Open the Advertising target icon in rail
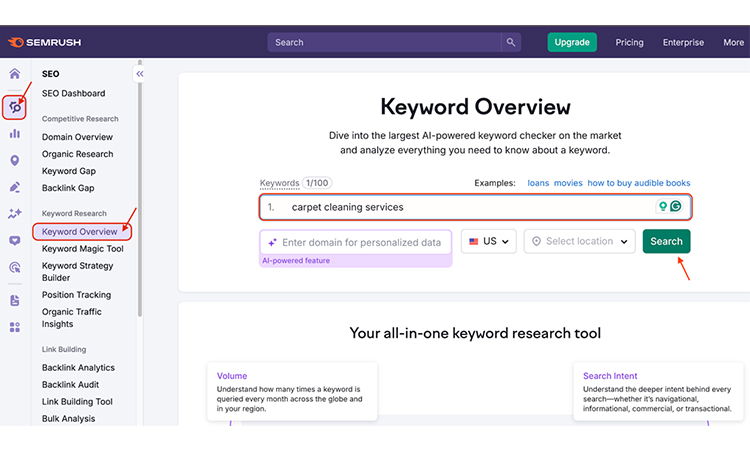The width and height of the screenshot is (750, 450). click(15, 267)
